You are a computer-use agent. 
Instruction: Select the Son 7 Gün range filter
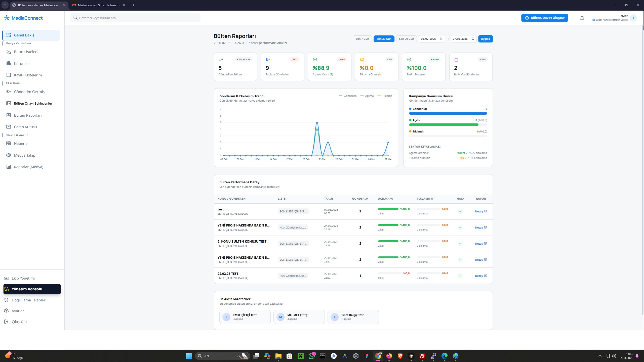(362, 39)
